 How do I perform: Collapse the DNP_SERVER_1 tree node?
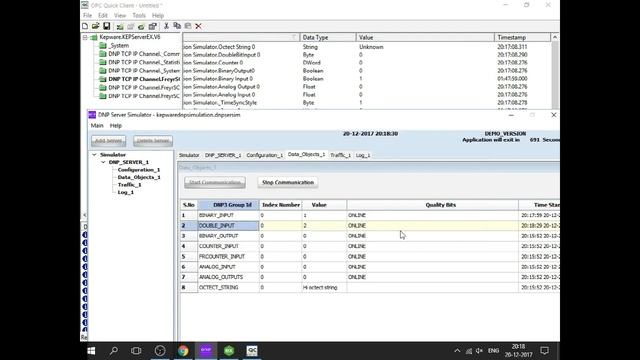click(103, 162)
